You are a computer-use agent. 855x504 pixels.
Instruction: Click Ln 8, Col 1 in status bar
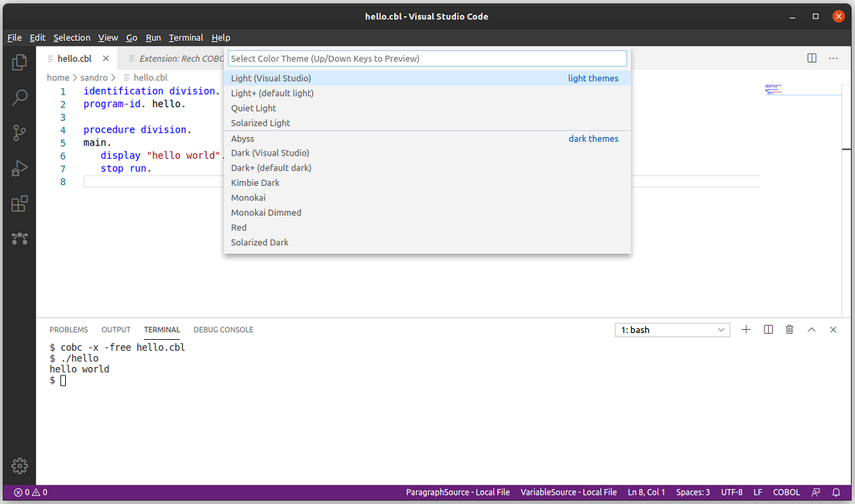646,492
